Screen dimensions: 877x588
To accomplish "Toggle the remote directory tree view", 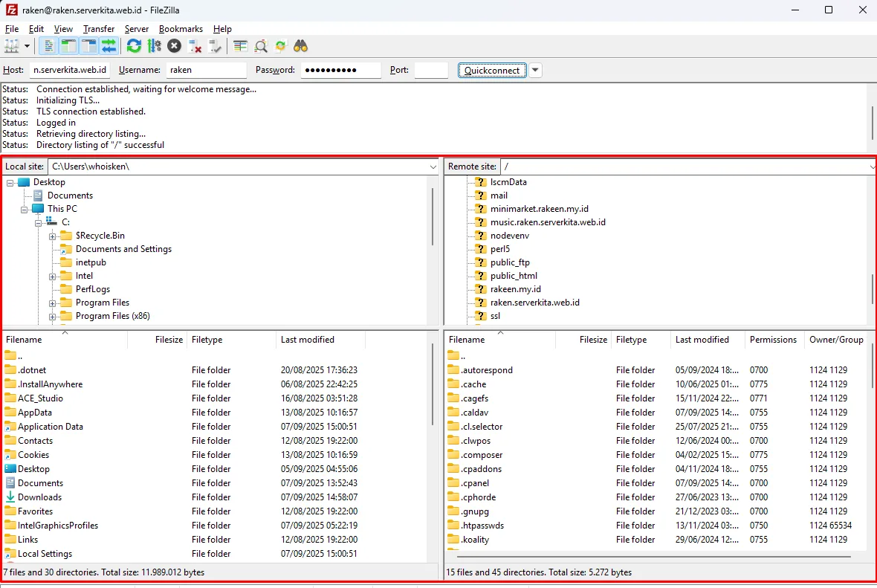I will (x=89, y=46).
